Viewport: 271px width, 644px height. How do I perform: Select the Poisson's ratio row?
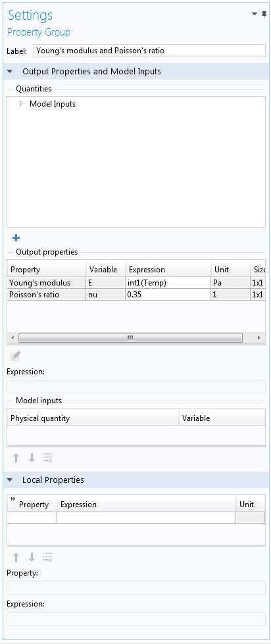click(x=136, y=295)
